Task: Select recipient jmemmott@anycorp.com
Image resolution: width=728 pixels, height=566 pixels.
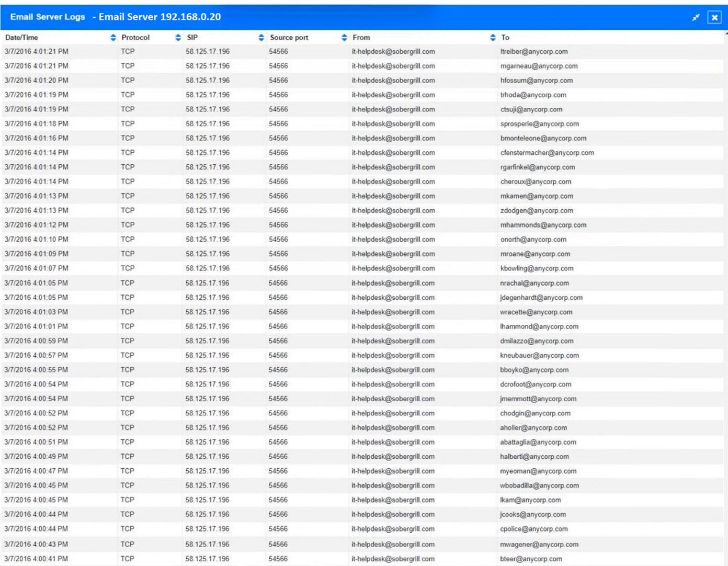Action: (x=538, y=399)
